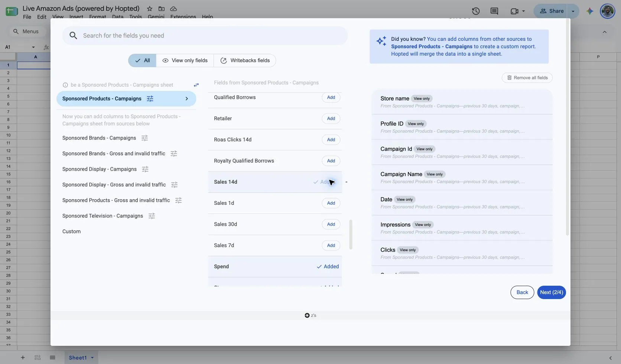
Task: Add a new sheet with plus icon
Action: click(23, 358)
